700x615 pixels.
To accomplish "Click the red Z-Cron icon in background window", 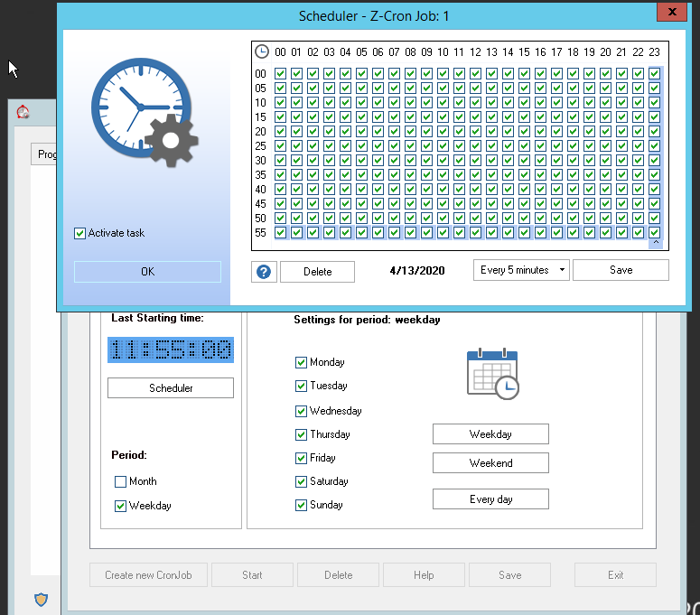I will (23, 112).
